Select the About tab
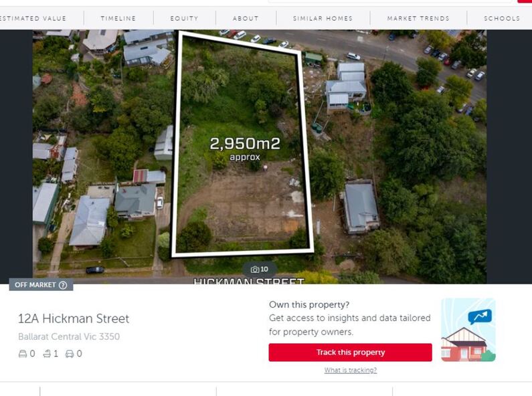This screenshot has height=396, width=532. click(246, 18)
